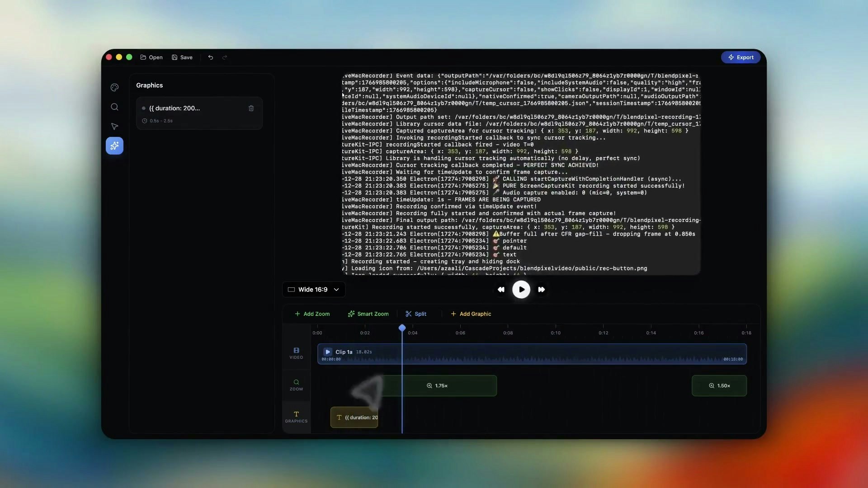Select the highlighted sparkle graphics sidebar icon
868x488 pixels.
(114, 146)
